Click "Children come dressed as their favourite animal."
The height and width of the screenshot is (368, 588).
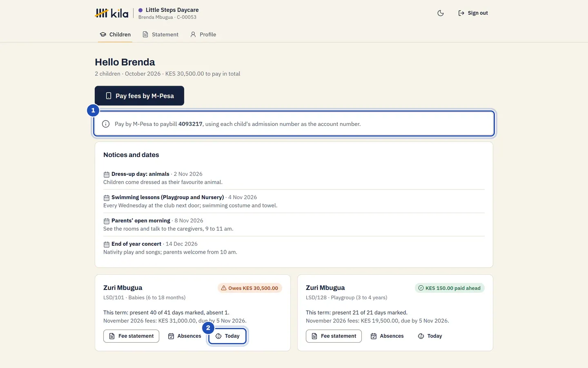pyautogui.click(x=163, y=182)
